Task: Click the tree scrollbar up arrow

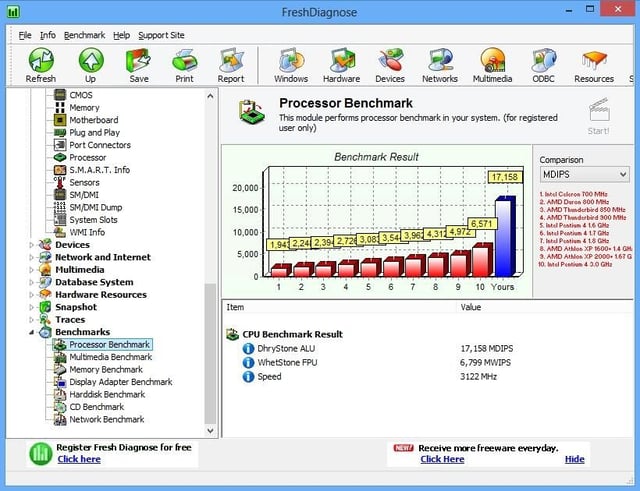Action: click(x=210, y=96)
